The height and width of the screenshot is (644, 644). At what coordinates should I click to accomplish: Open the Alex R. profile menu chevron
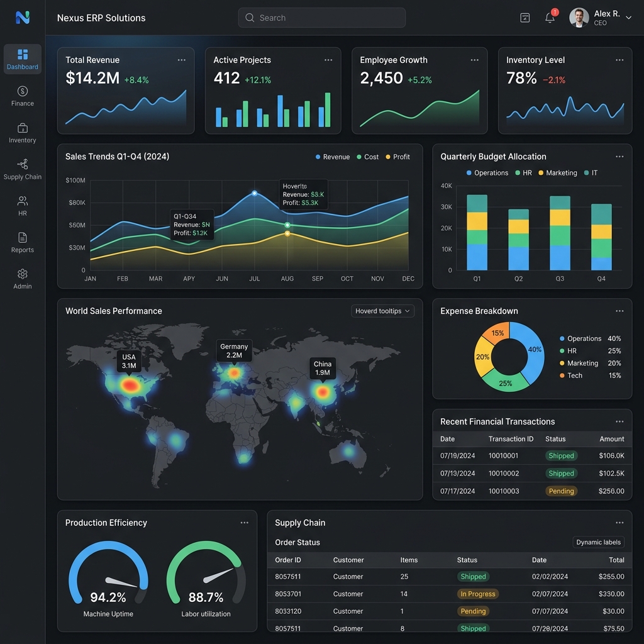pos(628,18)
